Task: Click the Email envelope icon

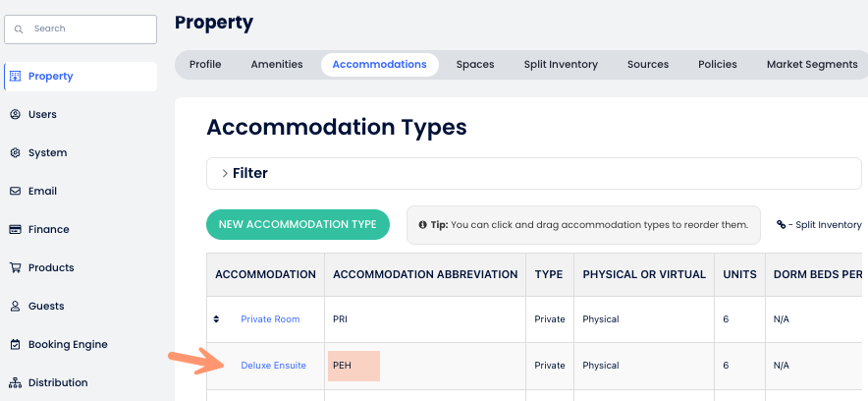Action: [x=16, y=192]
